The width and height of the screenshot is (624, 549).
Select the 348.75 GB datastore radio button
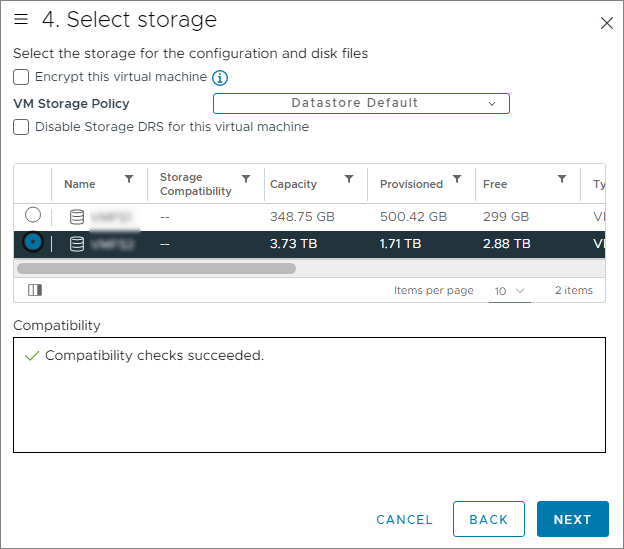pos(33,215)
